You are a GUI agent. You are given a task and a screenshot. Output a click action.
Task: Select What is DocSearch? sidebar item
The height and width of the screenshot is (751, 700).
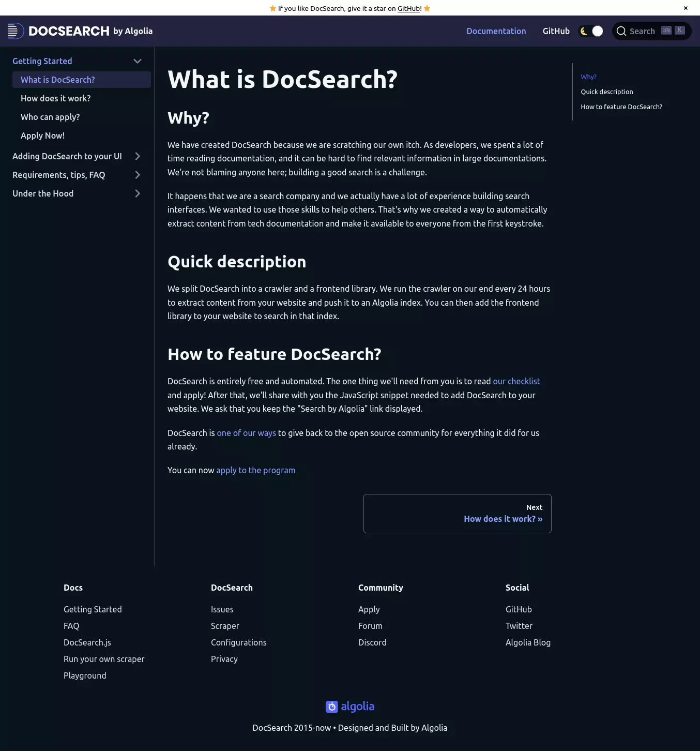82,80
